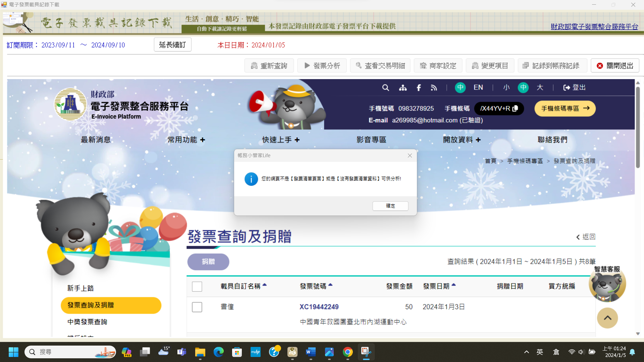Click the Facebook icon in the header
Image resolution: width=644 pixels, height=362 pixels.
pyautogui.click(x=419, y=87)
